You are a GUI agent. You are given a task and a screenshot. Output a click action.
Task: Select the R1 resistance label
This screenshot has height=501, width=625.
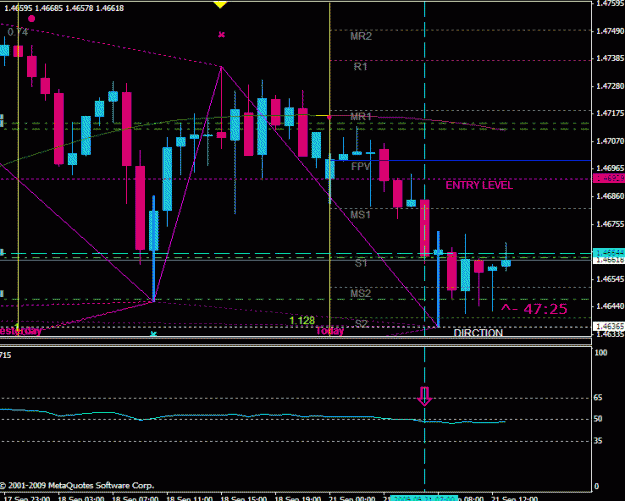360,67
